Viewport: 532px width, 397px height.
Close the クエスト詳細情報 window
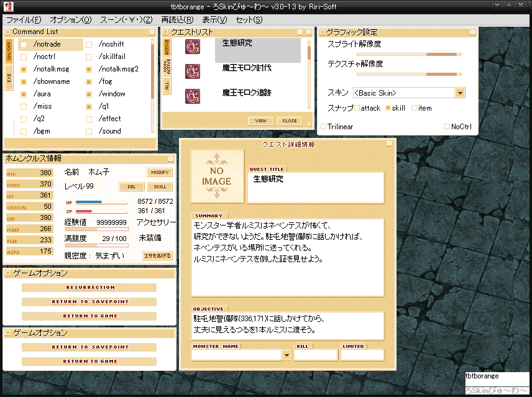point(389,144)
